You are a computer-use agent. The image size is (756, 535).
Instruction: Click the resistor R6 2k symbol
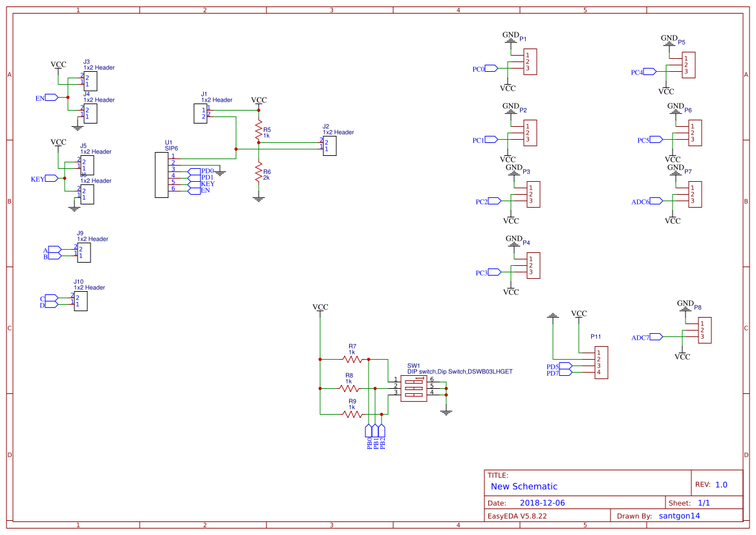pos(259,172)
